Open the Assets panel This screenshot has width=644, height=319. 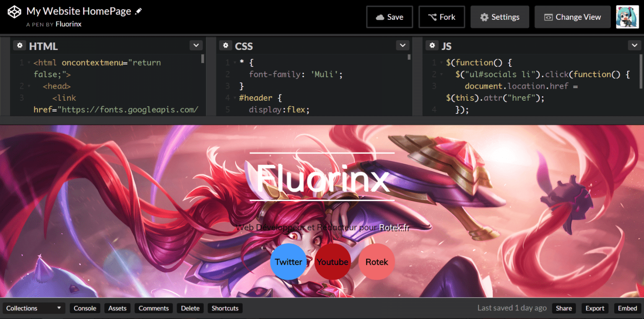pyautogui.click(x=117, y=308)
